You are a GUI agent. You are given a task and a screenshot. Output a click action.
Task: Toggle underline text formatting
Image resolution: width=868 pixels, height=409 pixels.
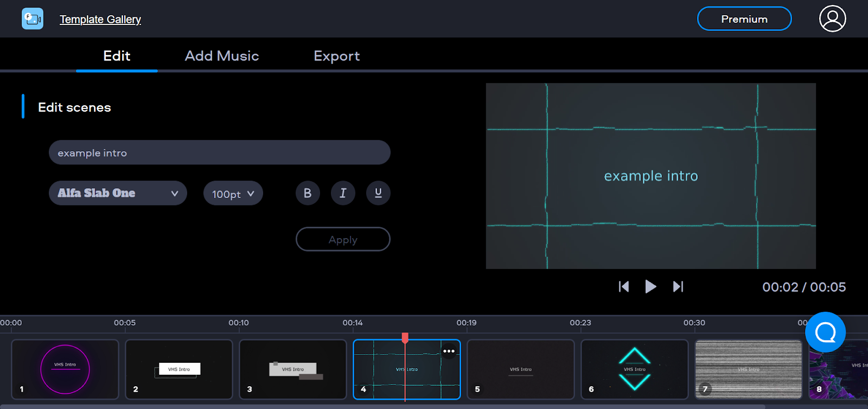pyautogui.click(x=378, y=193)
